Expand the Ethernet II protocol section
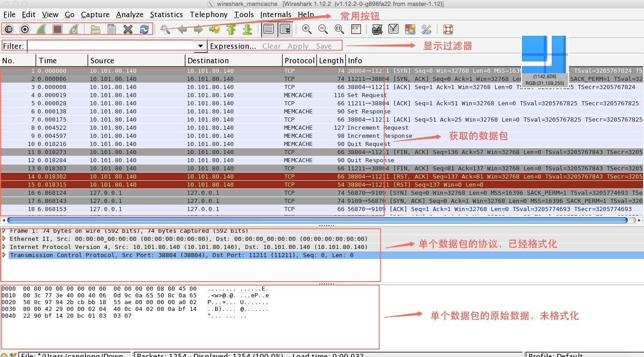The height and width of the screenshot is (357, 644). pos(5,239)
